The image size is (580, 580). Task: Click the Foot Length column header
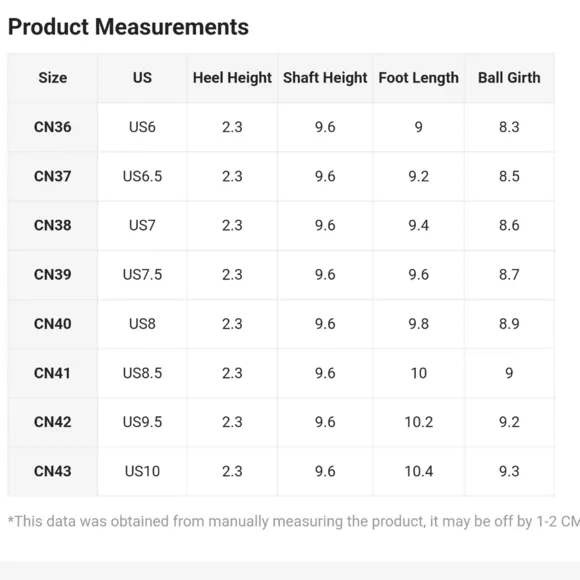pyautogui.click(x=418, y=78)
